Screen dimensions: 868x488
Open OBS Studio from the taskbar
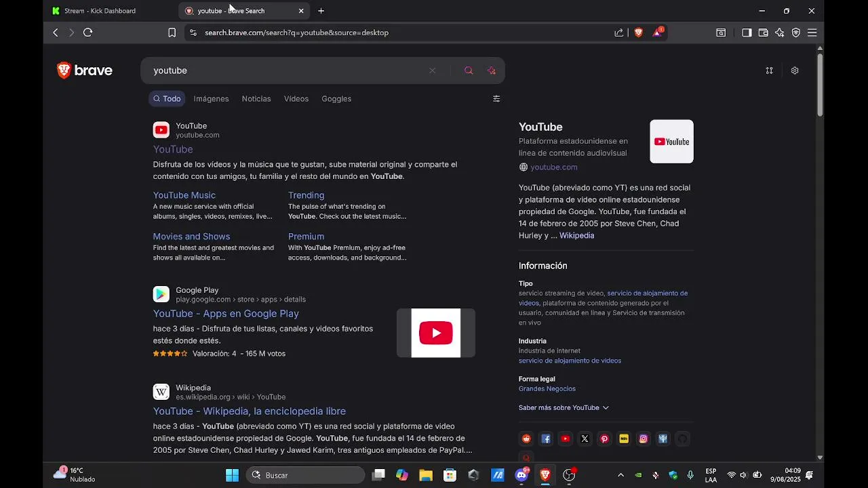tap(569, 475)
